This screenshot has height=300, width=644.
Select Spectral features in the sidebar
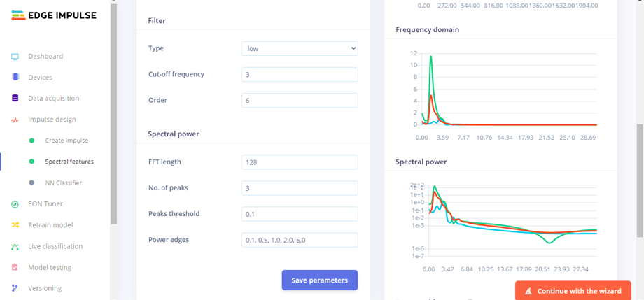[x=69, y=162]
